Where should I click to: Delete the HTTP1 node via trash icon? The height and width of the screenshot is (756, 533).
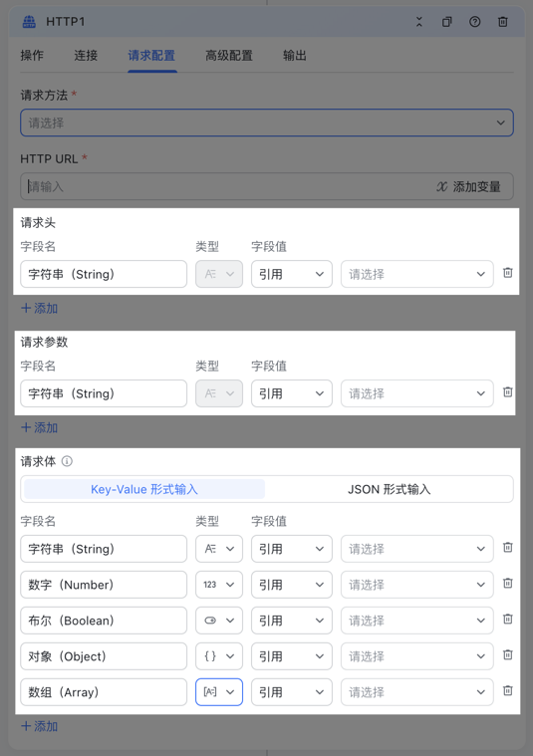coord(502,22)
